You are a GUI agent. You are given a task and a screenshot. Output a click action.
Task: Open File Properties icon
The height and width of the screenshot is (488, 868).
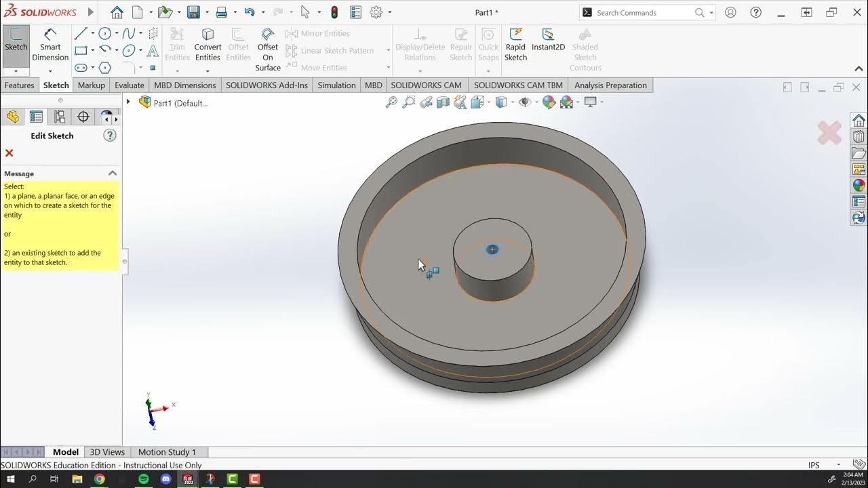click(356, 12)
